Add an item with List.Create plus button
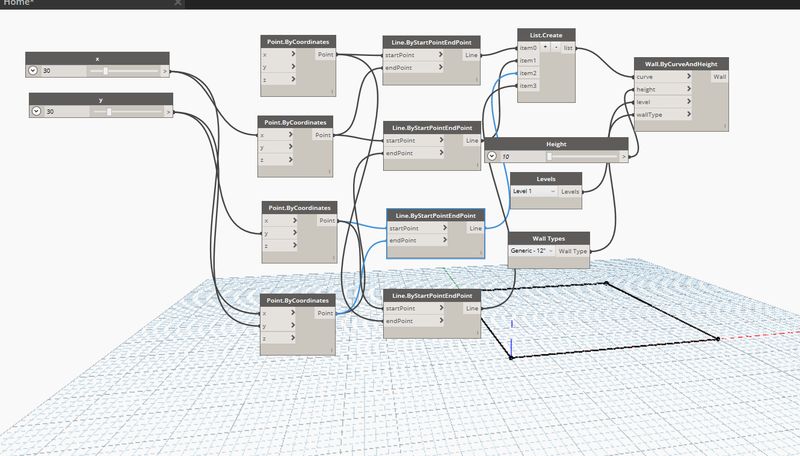This screenshot has width=800, height=456. click(x=545, y=47)
